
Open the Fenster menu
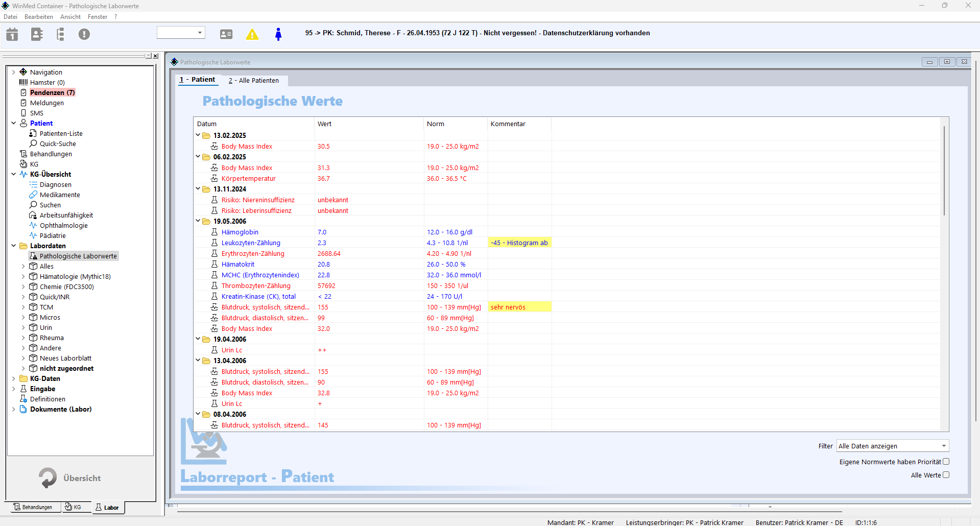pos(98,17)
